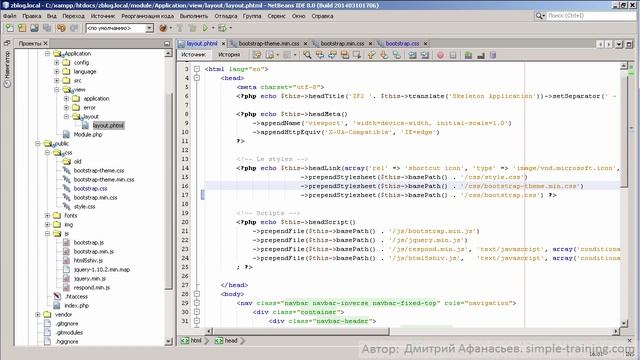Click Toggle Rectangular Selection editor icon
The height and width of the screenshot is (360, 640).
357,55
